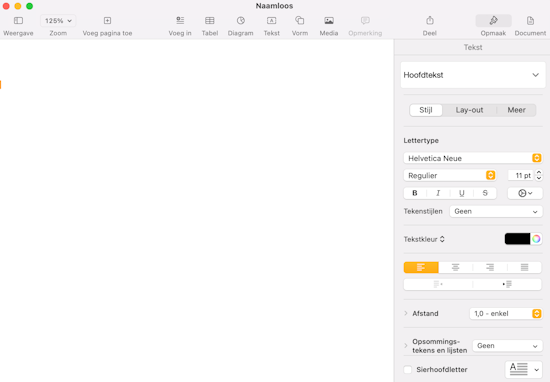Open the Document settings sidebar
550x382 pixels.
[530, 21]
